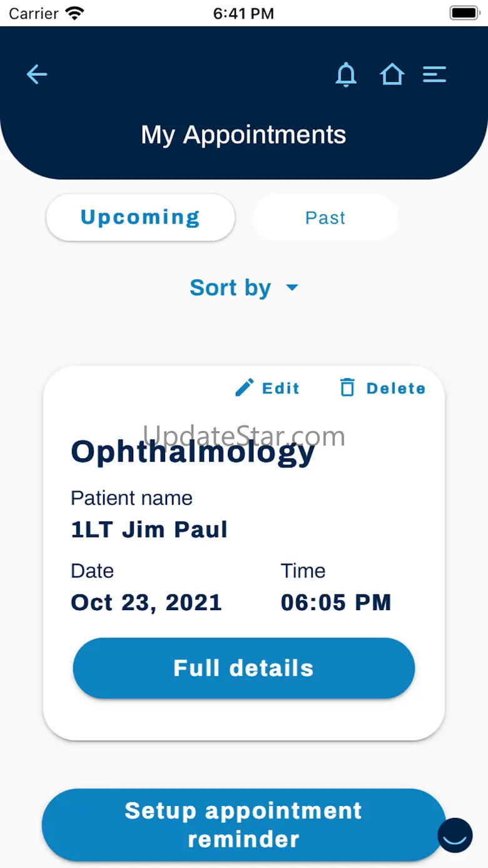Switch to the Upcoming tab

pos(141,217)
